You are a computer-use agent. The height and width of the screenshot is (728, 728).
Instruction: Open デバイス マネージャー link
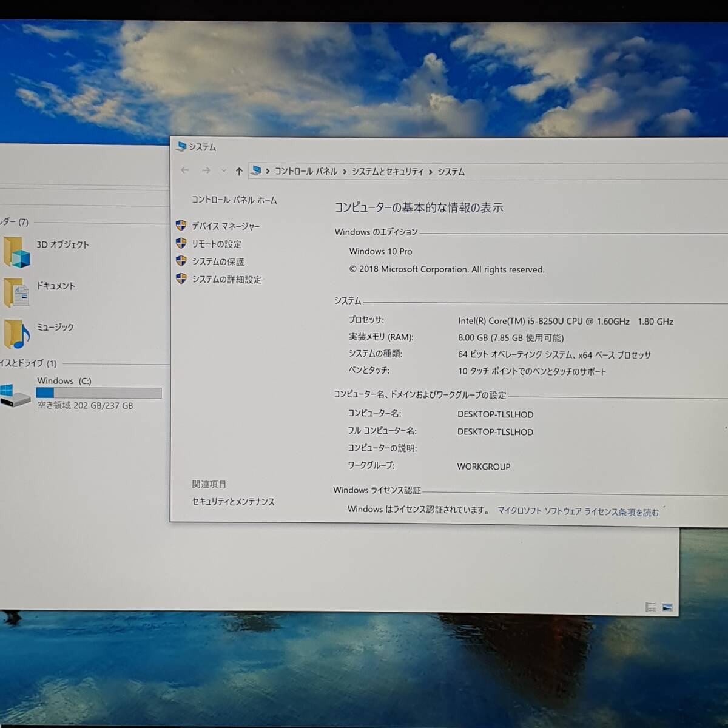tap(226, 226)
